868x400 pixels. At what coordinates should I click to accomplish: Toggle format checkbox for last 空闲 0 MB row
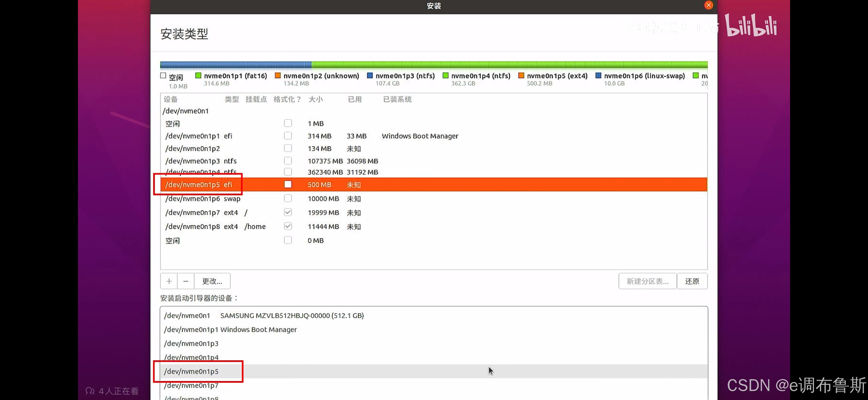coord(288,240)
